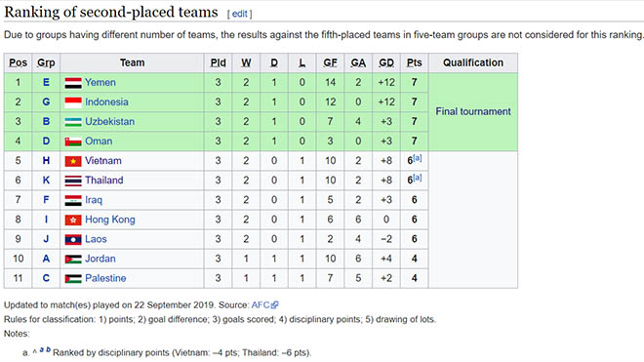Open the edit link beside section heading
Viewport: 644px width, 362px height.
pos(239,14)
